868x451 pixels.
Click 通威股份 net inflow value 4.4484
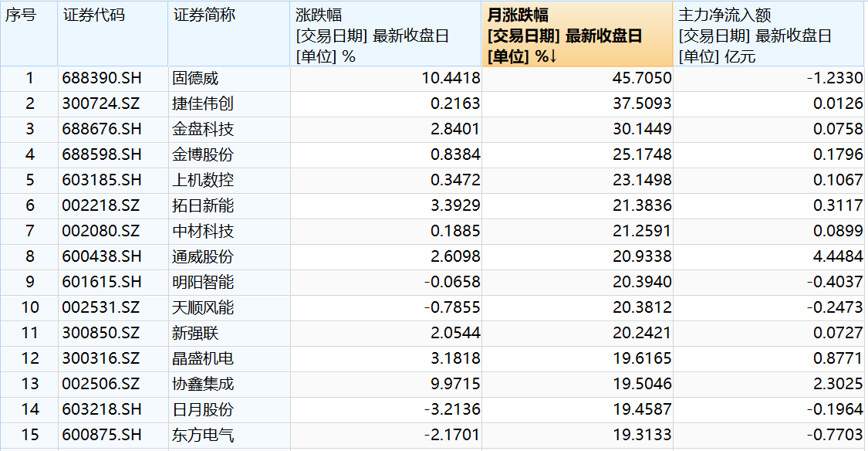838,256
